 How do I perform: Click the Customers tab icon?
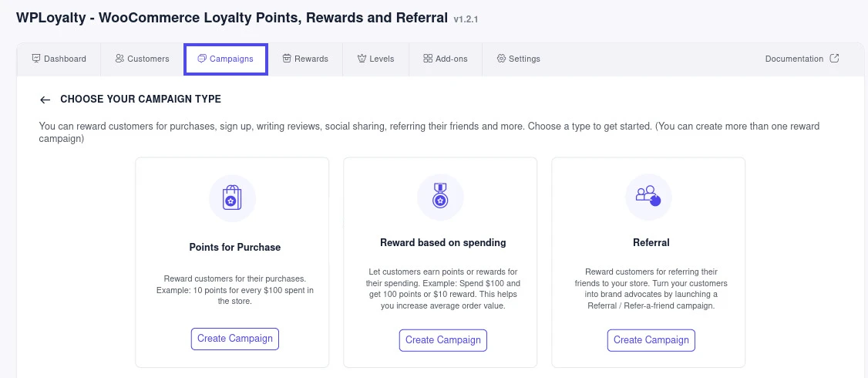click(119, 59)
